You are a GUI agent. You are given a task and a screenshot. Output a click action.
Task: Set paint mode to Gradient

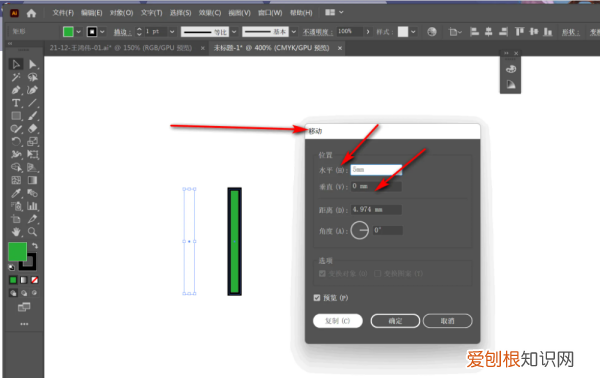[24, 280]
